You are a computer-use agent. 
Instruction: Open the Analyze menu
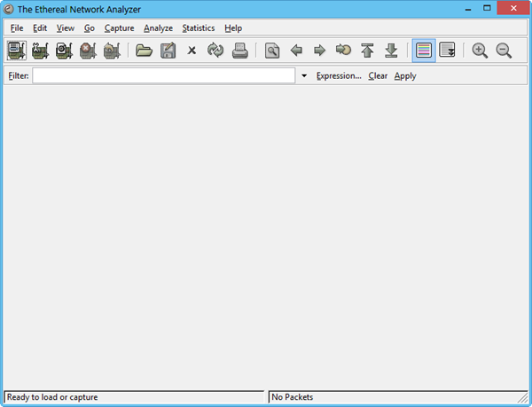(158, 28)
